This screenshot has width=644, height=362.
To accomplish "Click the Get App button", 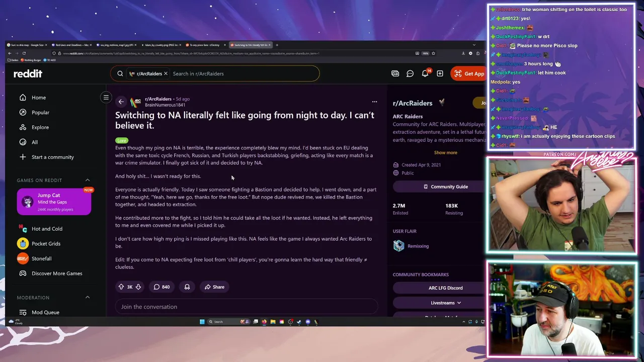I will [x=468, y=73].
